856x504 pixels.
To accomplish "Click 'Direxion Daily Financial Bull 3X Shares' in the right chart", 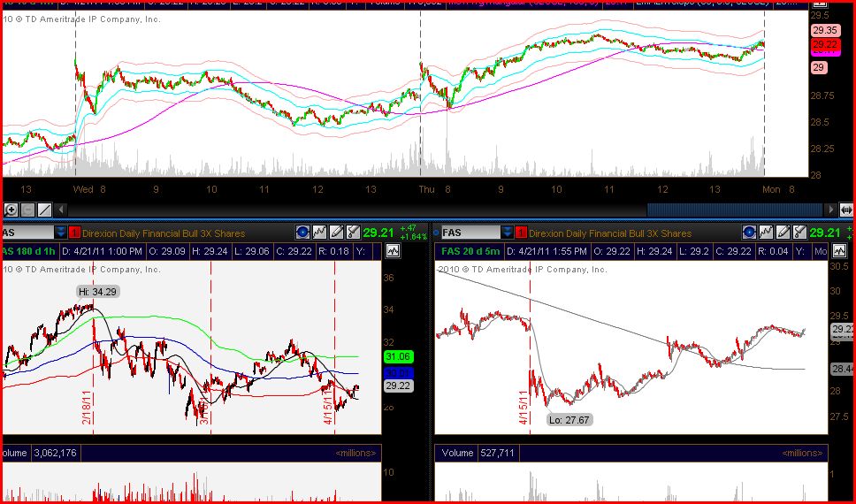I will [610, 233].
